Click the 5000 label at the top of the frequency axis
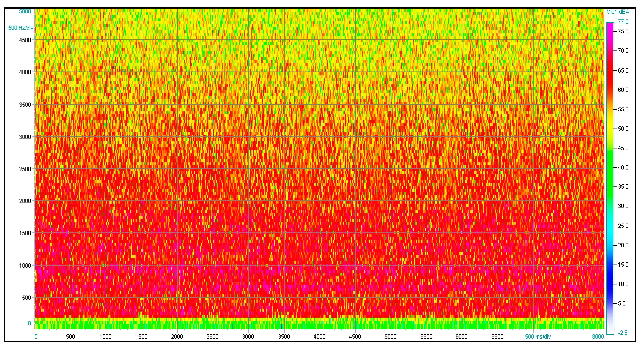644x350 pixels. pos(25,11)
